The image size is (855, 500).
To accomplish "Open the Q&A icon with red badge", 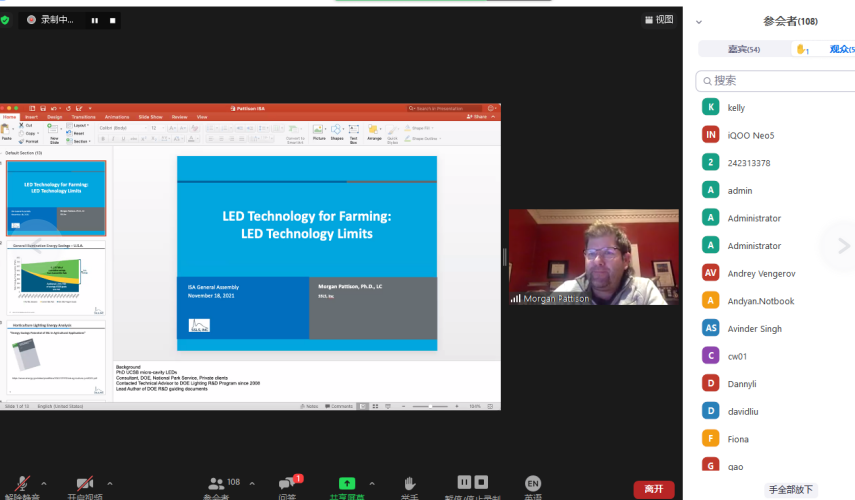I will coord(288,484).
